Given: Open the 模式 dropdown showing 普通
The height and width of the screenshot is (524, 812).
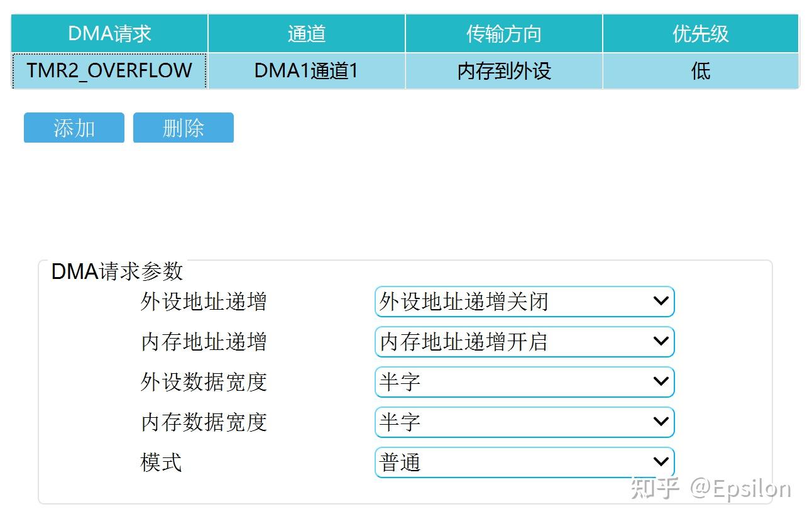Looking at the screenshot, I should pos(525,462).
